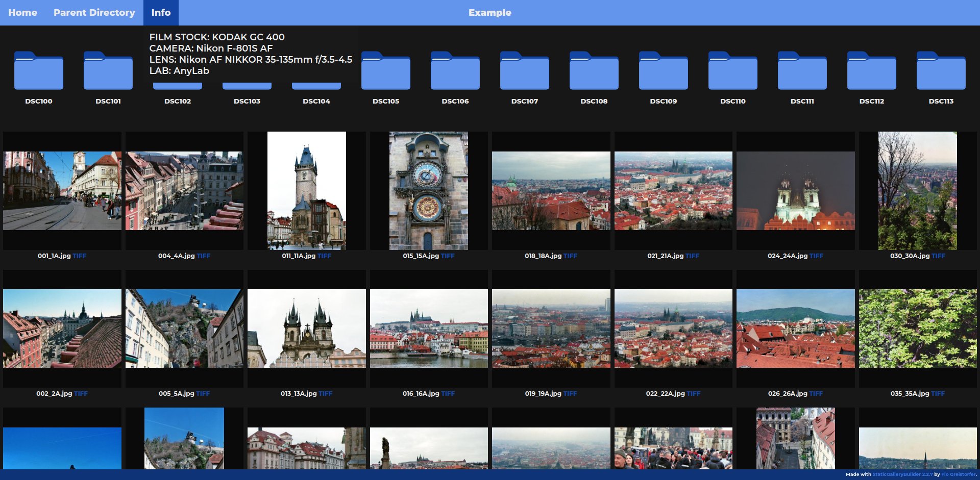980x480 pixels.
Task: Open the DSC111 folder icon
Action: pos(802,71)
